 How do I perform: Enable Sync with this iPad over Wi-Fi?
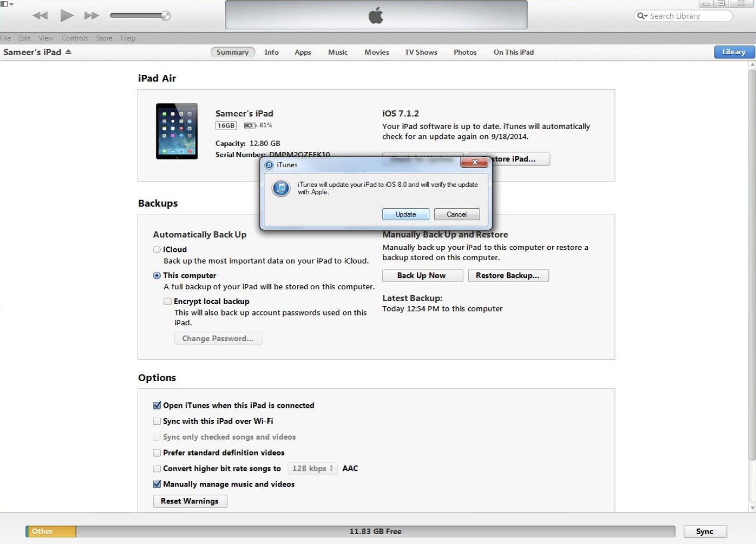pyautogui.click(x=157, y=421)
